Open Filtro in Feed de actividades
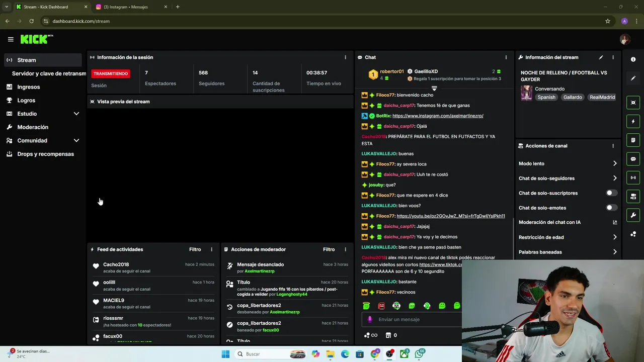 [x=195, y=249]
